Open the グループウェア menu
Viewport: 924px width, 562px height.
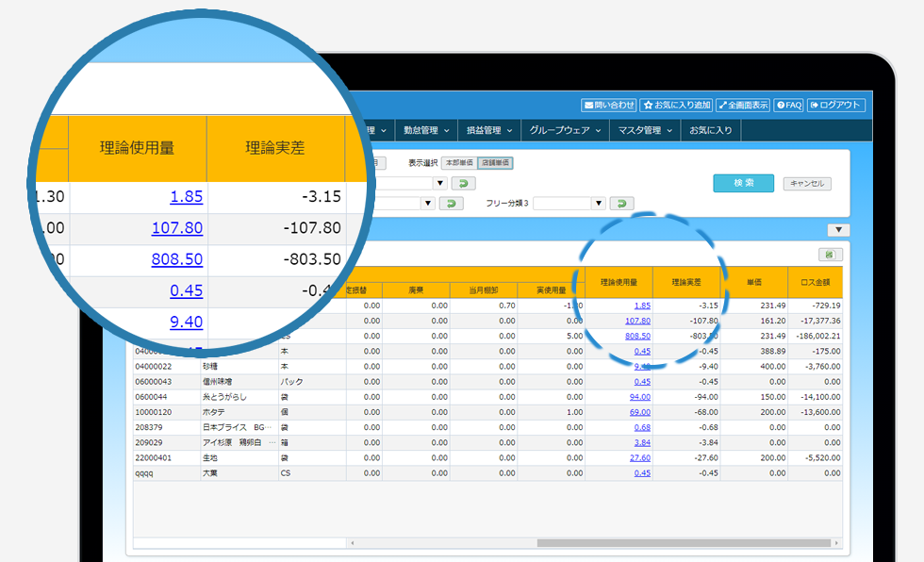pyautogui.click(x=564, y=130)
